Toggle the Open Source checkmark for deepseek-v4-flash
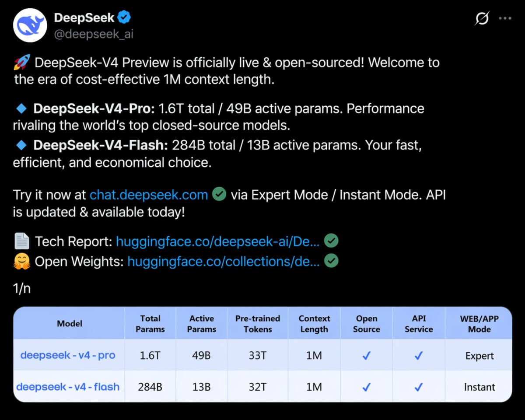This screenshot has width=525, height=420. click(x=367, y=387)
